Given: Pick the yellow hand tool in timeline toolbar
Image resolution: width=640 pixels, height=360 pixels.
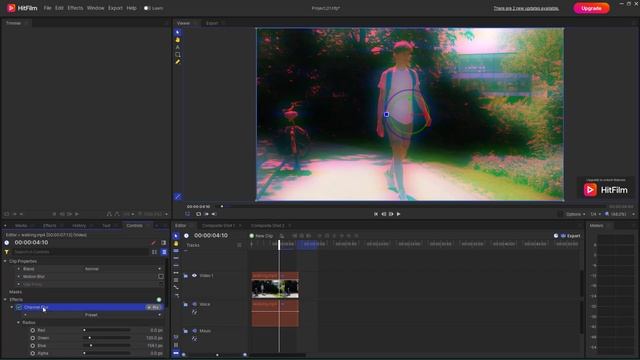Looking at the screenshot, I should [x=176, y=243].
